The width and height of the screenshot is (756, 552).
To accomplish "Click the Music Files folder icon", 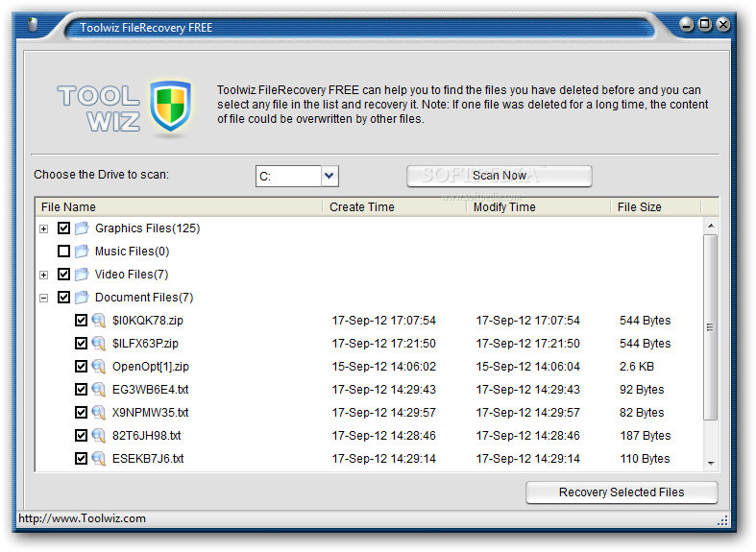I will (x=83, y=251).
